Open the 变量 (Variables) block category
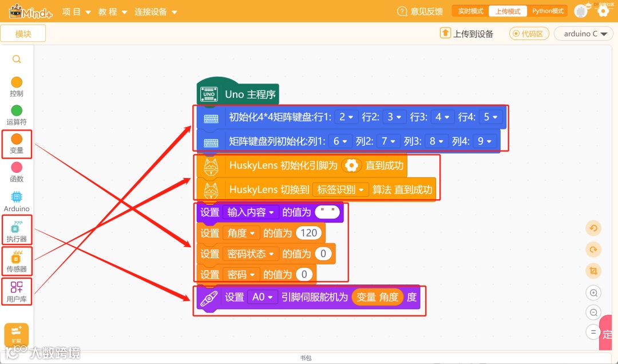The width and height of the screenshot is (618, 364). click(x=17, y=144)
